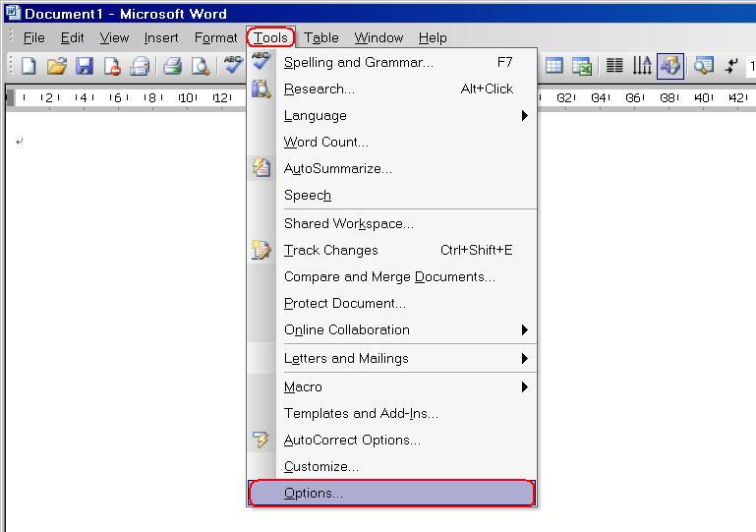Click the horizontal ruler at mark 10
This screenshot has width=756, height=532.
187,98
